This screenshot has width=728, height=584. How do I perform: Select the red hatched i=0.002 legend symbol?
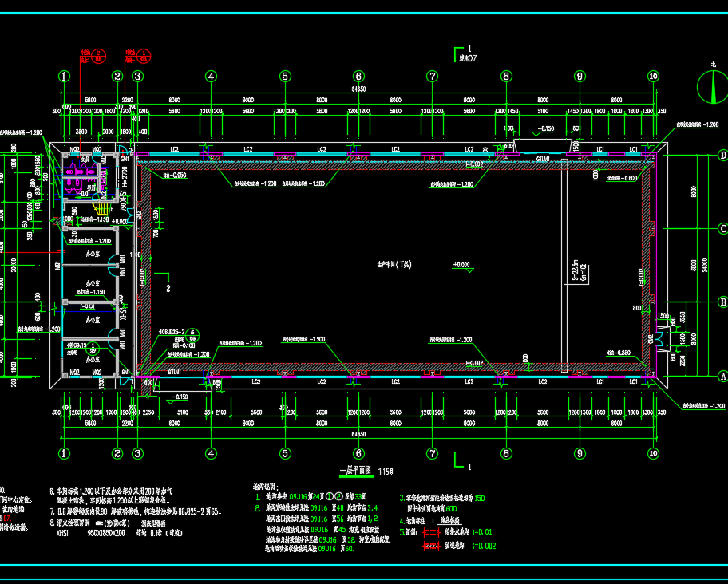tap(431, 546)
